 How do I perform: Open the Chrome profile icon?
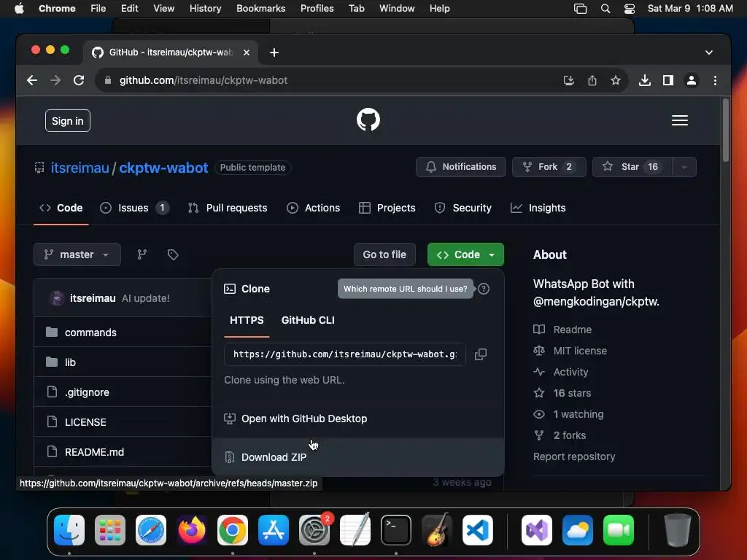692,80
